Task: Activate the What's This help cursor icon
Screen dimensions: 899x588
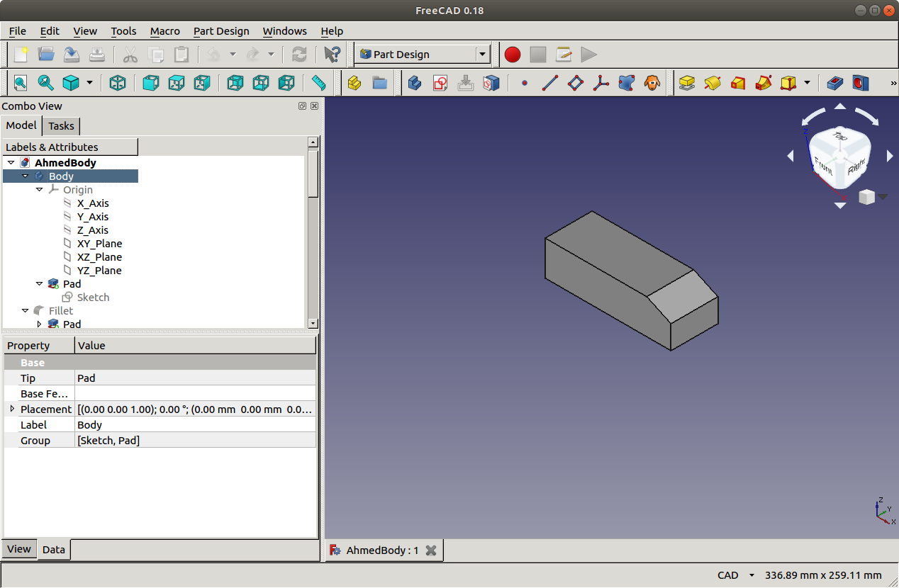Action: [x=331, y=55]
